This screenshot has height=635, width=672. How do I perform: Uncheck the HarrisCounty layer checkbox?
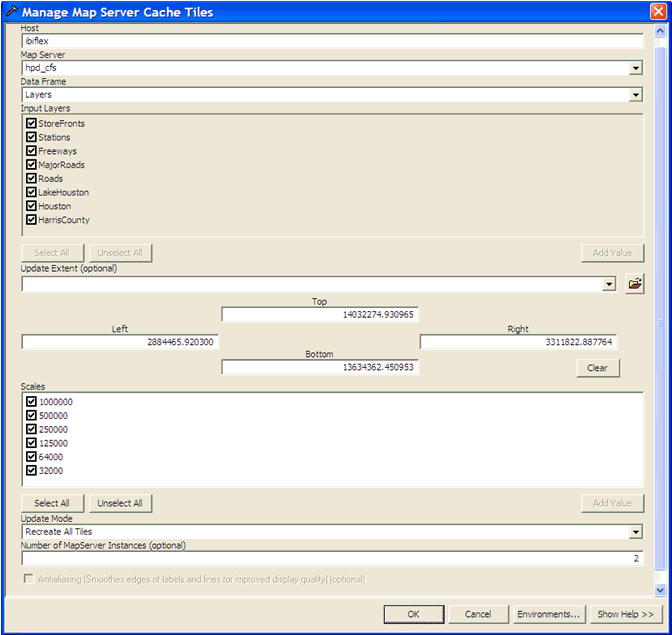pyautogui.click(x=31, y=220)
